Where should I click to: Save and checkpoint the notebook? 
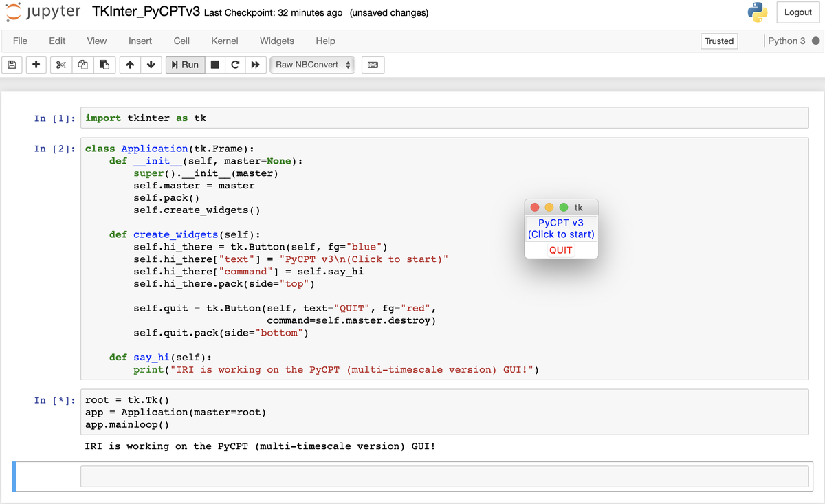(12, 65)
